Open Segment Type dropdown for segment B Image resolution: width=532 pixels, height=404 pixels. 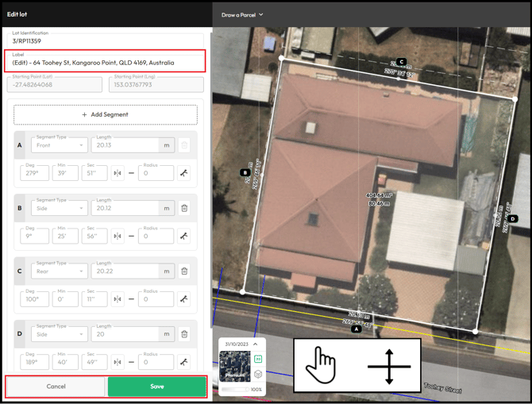(x=60, y=208)
